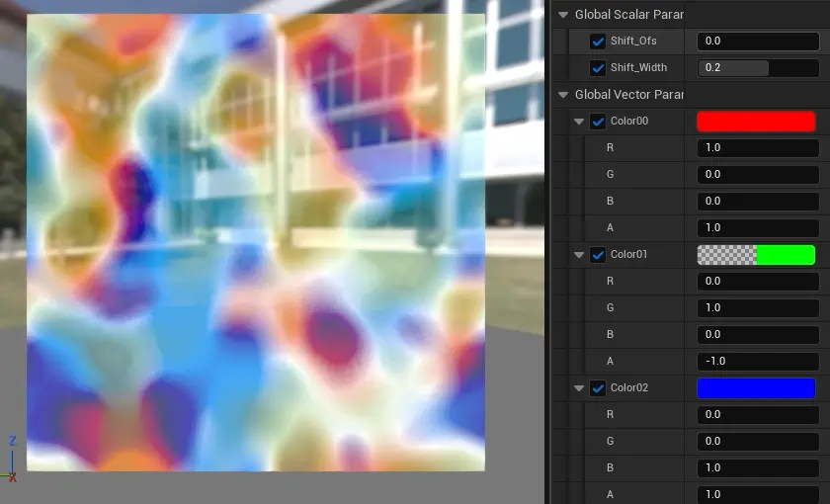The height and width of the screenshot is (504, 830).
Task: Disable the Shift_Width parameter checkbox
Action: tap(598, 68)
